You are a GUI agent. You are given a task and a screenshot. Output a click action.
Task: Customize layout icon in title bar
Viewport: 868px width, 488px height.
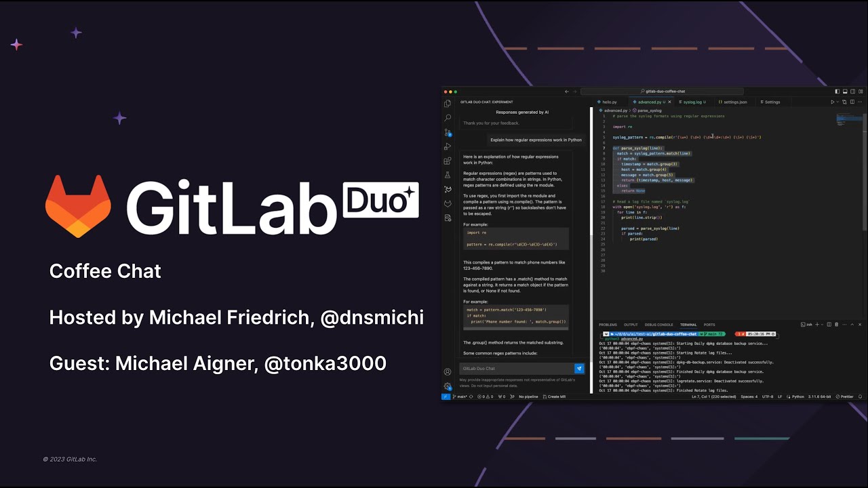click(861, 91)
